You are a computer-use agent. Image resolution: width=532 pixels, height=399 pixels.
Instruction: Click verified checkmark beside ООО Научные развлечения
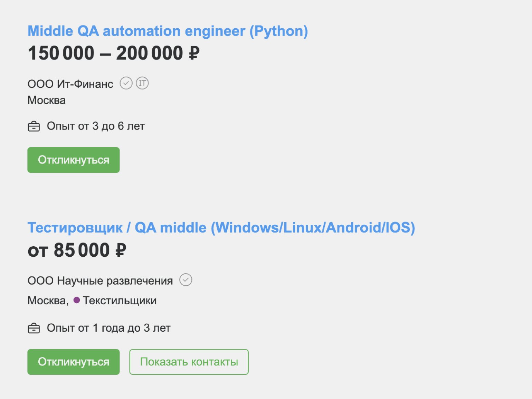coord(186,280)
